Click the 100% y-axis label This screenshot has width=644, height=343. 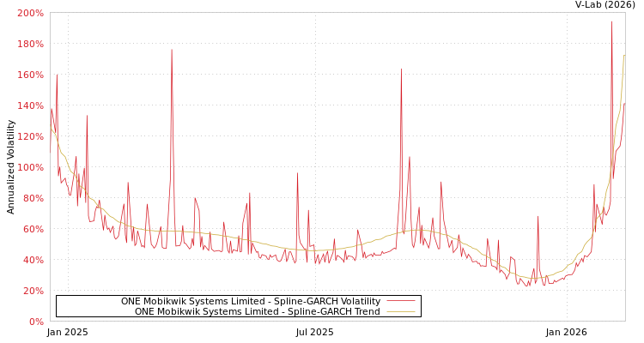(x=30, y=167)
